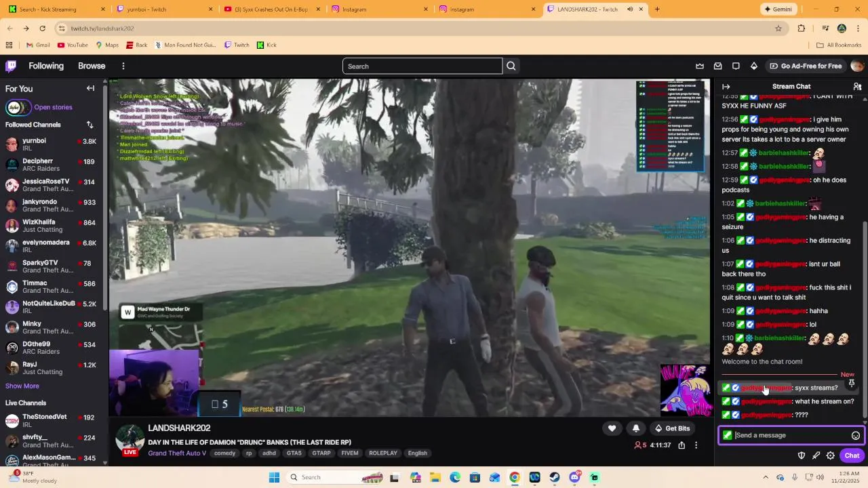
Task: Open the Browse nav item
Action: pos(92,66)
